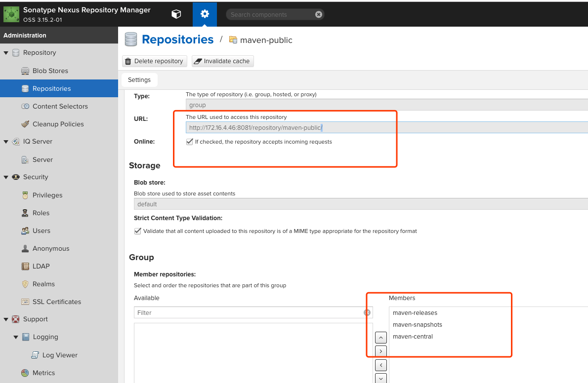Click the Log Viewer icon
Screen dimensions: 588x383
click(x=35, y=355)
